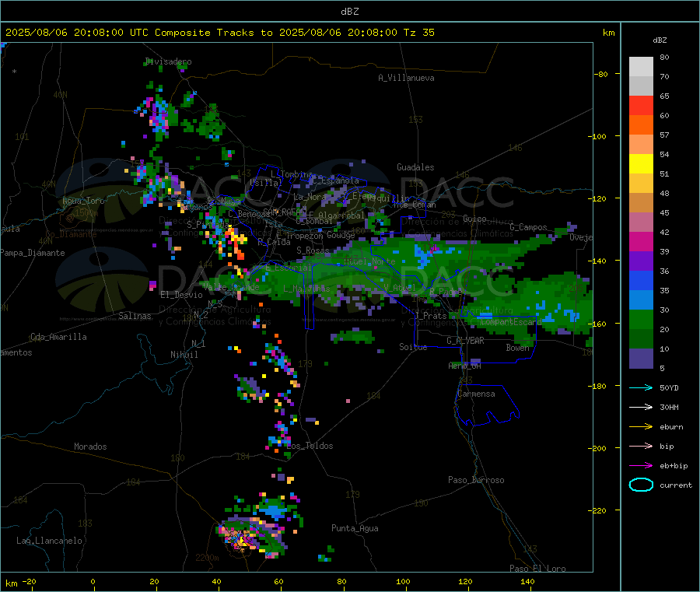The image size is (700, 592).
Task: Click the blue polygon outline around Carmensa
Action: [487, 405]
